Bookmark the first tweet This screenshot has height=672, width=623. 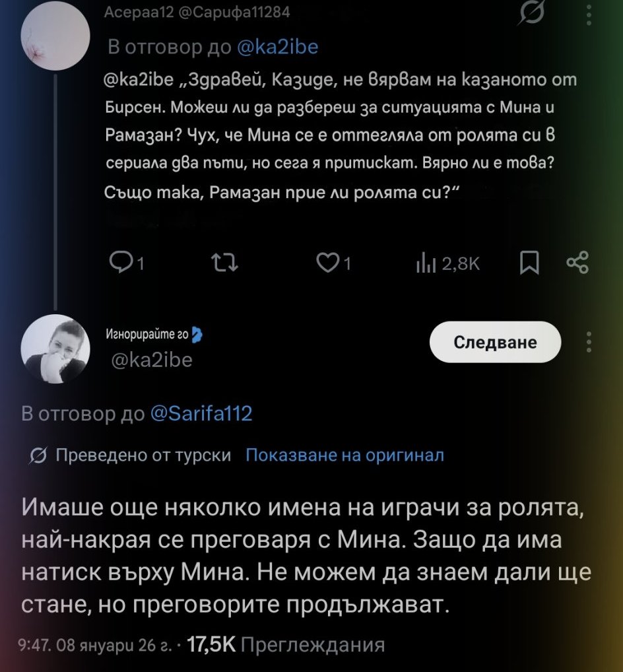[530, 264]
